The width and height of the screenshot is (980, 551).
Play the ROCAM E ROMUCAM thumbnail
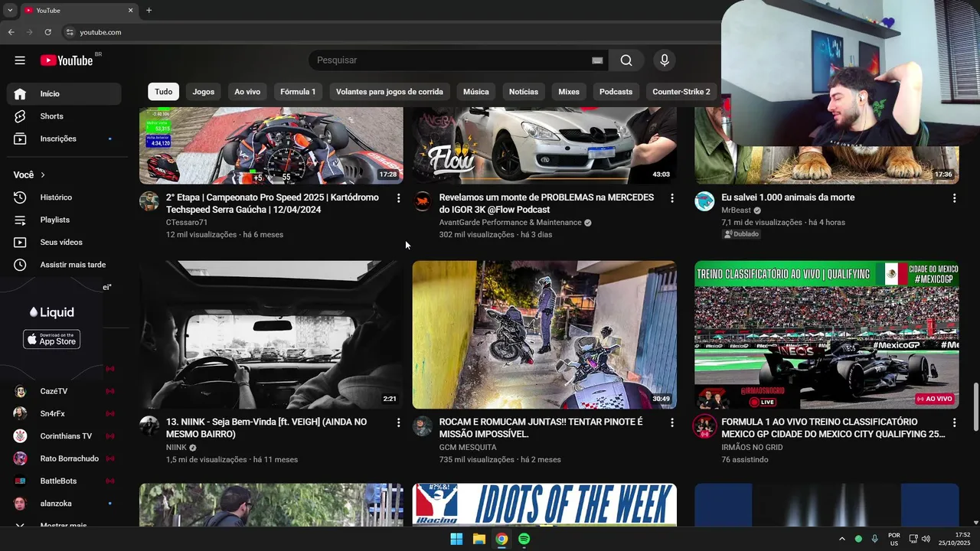click(x=544, y=334)
